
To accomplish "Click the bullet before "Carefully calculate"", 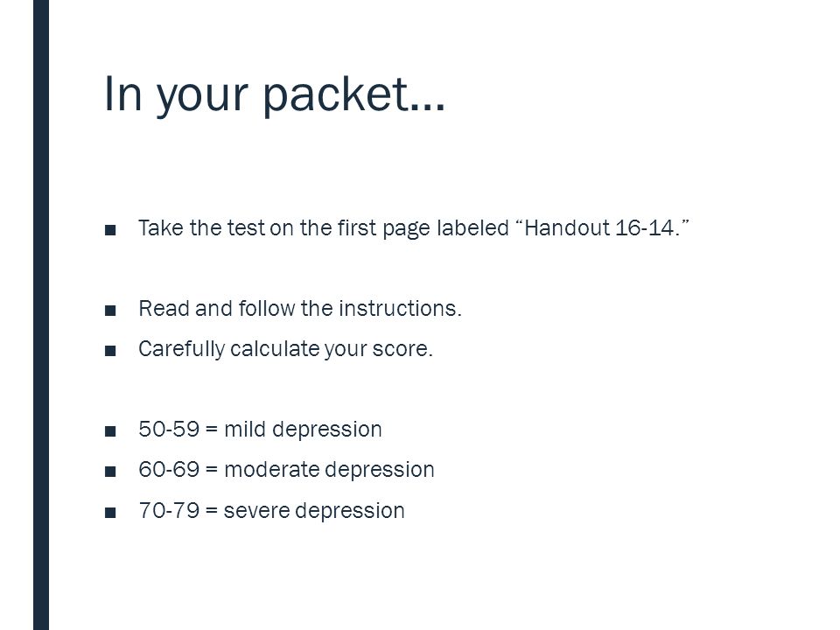I will [110, 351].
